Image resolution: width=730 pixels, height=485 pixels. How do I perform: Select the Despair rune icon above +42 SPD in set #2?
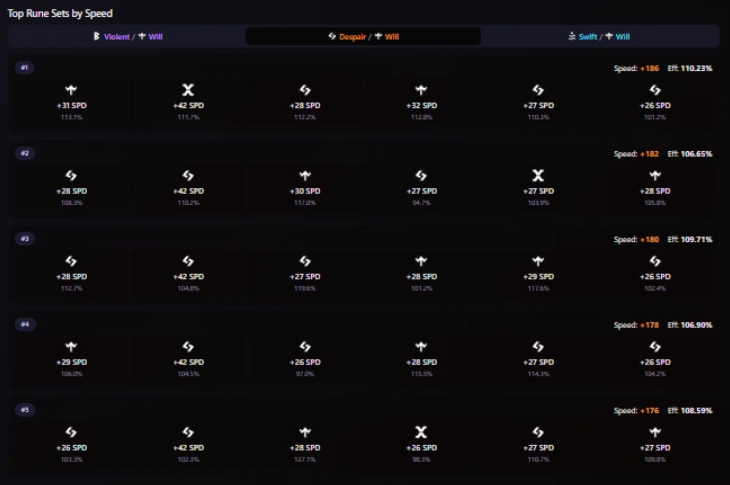188,175
